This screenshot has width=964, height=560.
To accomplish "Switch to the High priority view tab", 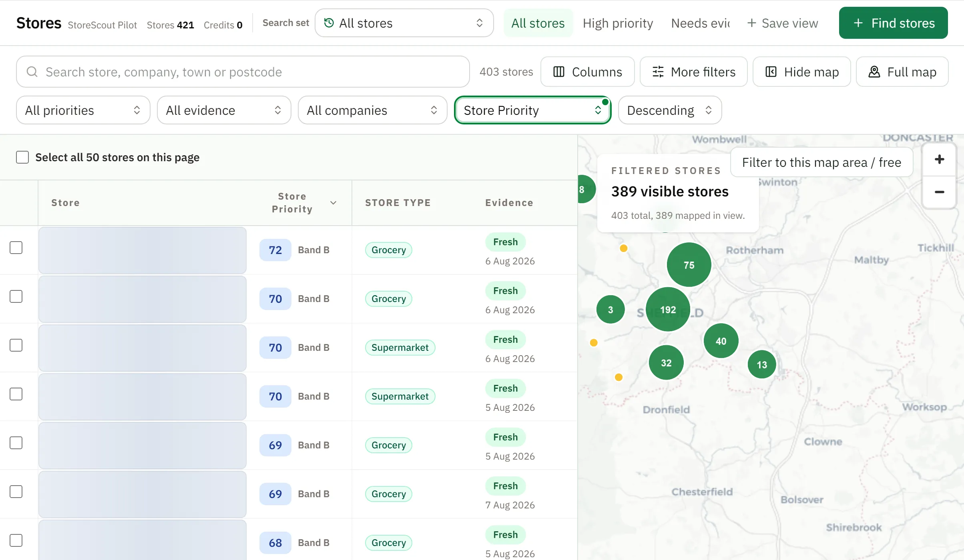I will point(618,23).
